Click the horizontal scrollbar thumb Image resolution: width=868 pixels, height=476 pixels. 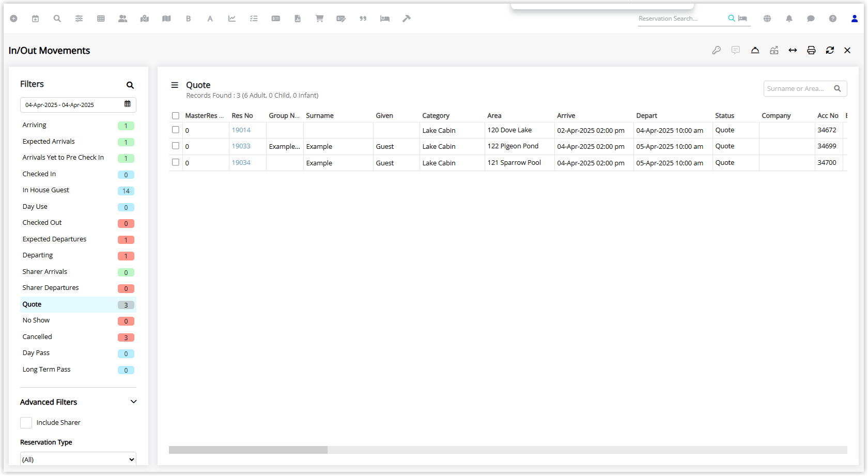[x=248, y=450]
